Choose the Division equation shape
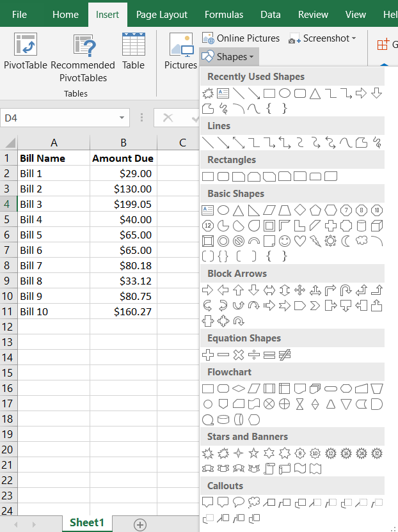Image resolution: width=398 pixels, height=532 pixels. point(254,354)
